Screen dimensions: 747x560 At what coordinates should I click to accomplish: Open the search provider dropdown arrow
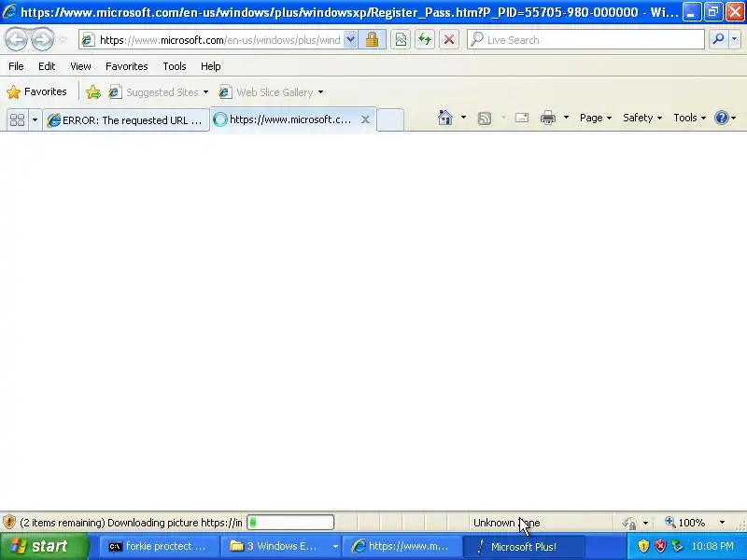734,39
